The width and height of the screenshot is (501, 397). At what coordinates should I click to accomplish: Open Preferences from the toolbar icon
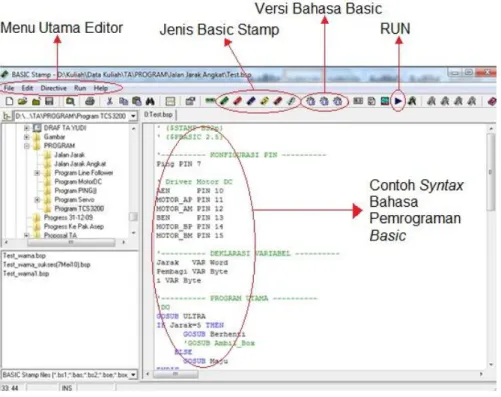click(190, 101)
